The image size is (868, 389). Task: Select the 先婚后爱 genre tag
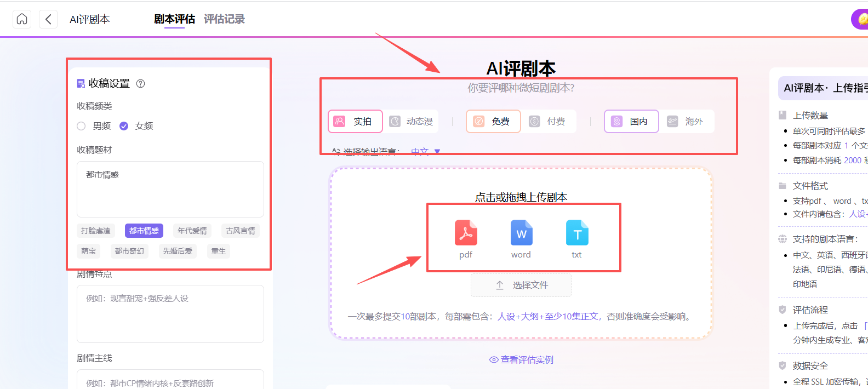click(178, 251)
